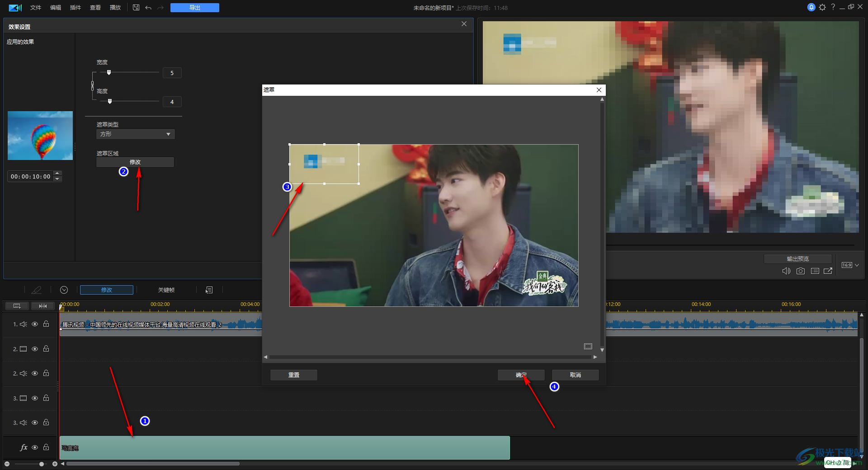Close the 效果设置 panel
Image resolution: width=868 pixels, height=470 pixels.
point(464,24)
